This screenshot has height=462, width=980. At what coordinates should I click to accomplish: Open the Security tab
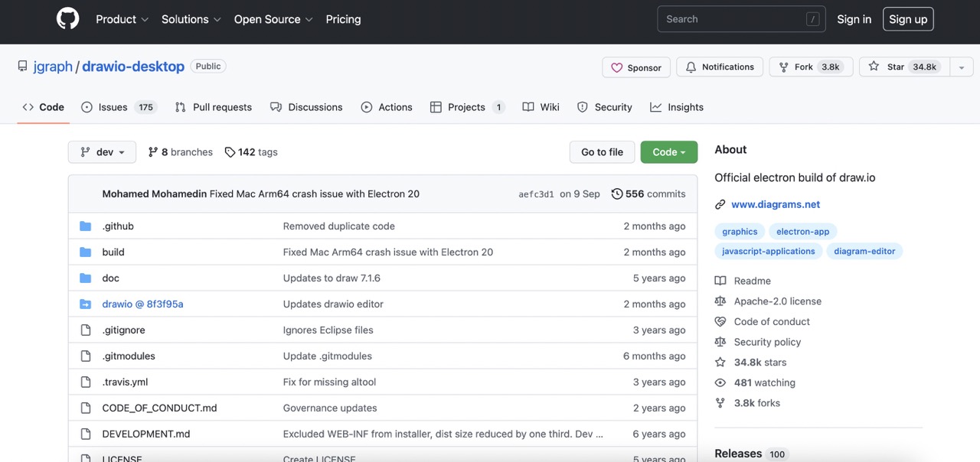click(x=605, y=107)
